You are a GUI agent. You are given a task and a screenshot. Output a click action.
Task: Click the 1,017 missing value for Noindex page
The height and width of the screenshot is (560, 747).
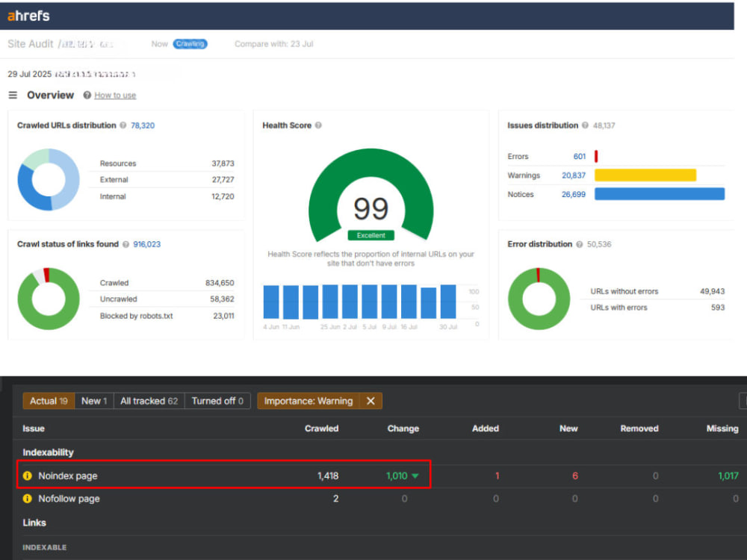click(728, 476)
